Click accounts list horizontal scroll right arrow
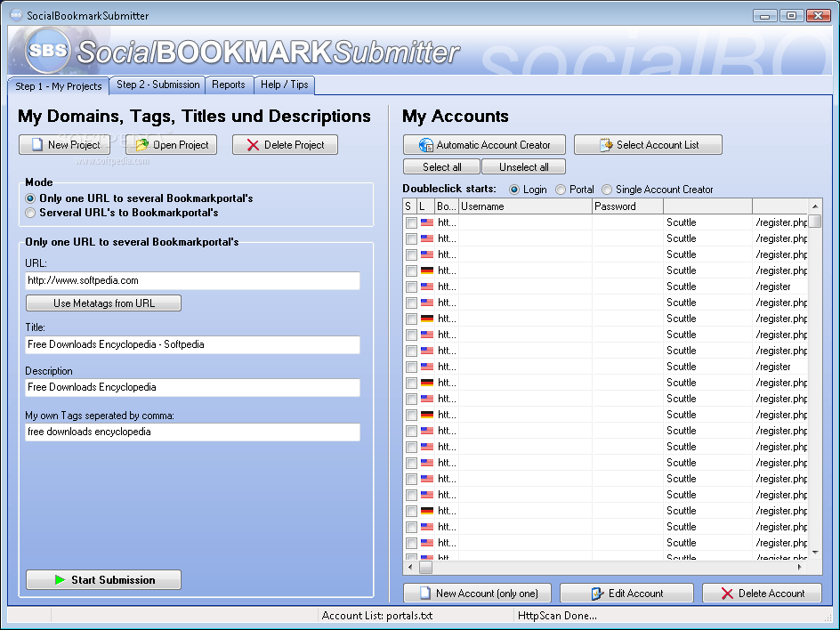This screenshot has height=630, width=840. coord(800,567)
